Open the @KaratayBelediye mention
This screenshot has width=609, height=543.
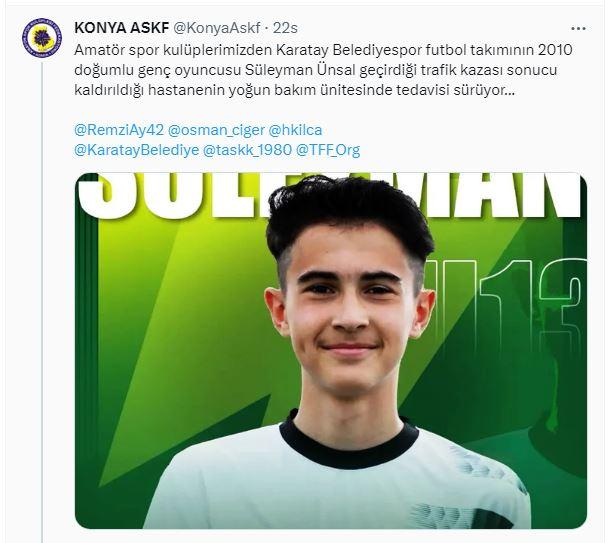137,150
